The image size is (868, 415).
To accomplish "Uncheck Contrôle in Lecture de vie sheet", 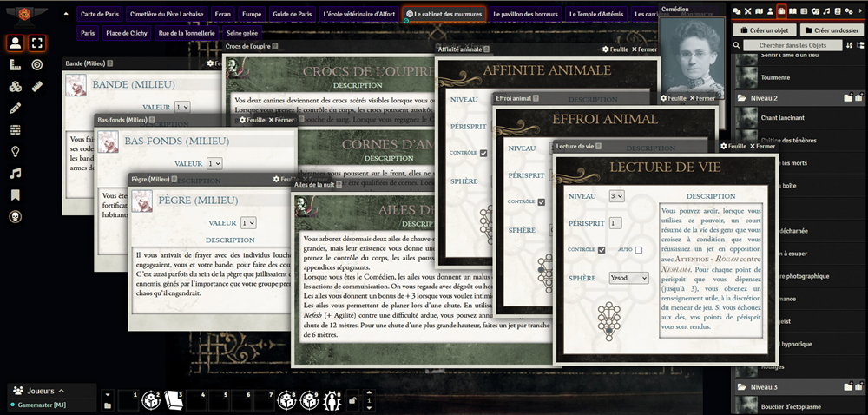I will (x=601, y=250).
